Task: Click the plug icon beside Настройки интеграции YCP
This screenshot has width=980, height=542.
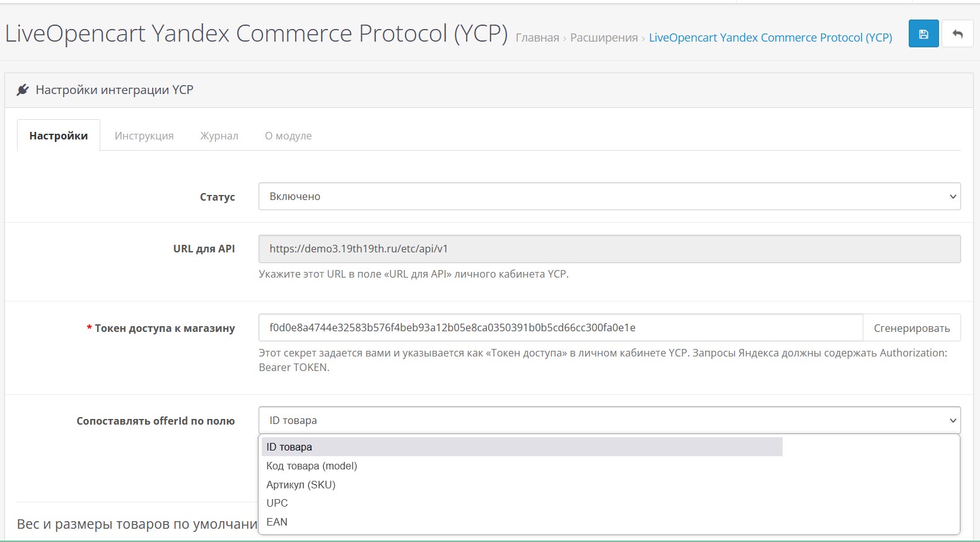Action: tap(23, 90)
